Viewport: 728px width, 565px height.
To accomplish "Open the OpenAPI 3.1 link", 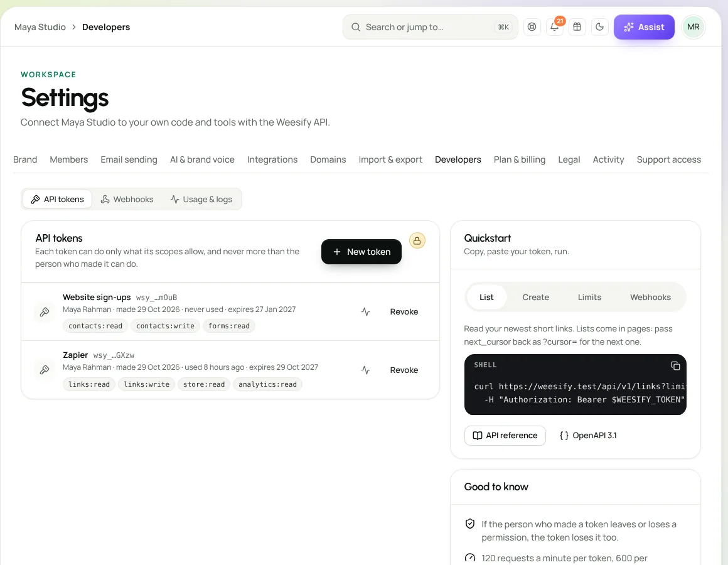I will coord(588,436).
